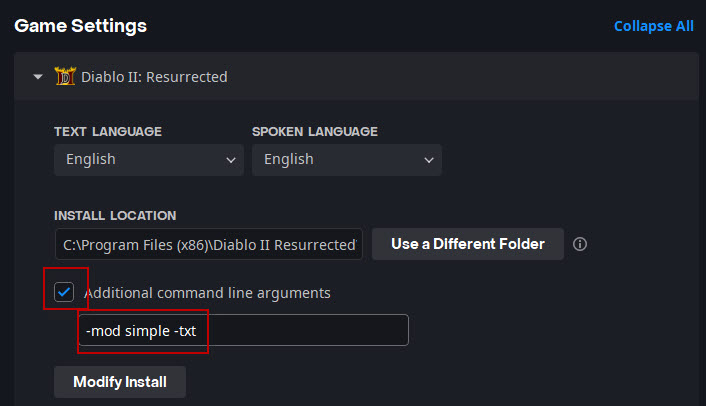Click the Modify Install button
The image size is (706, 406).
pyautogui.click(x=120, y=382)
